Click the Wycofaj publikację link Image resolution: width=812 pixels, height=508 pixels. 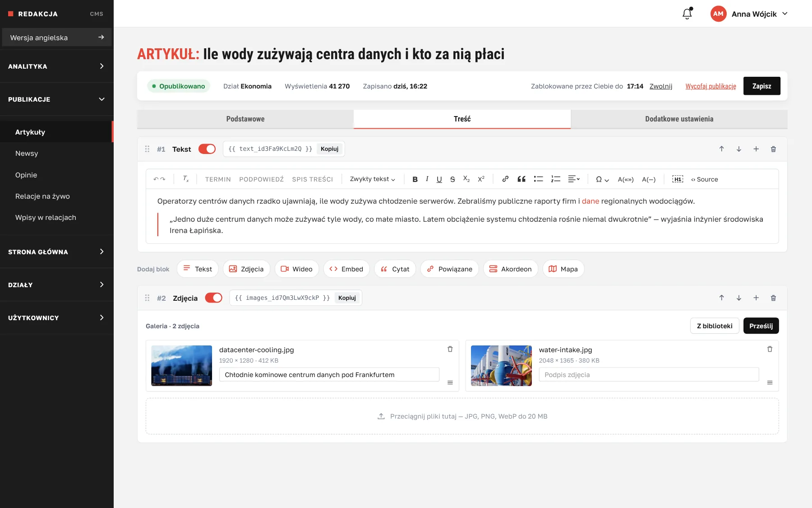(x=710, y=86)
